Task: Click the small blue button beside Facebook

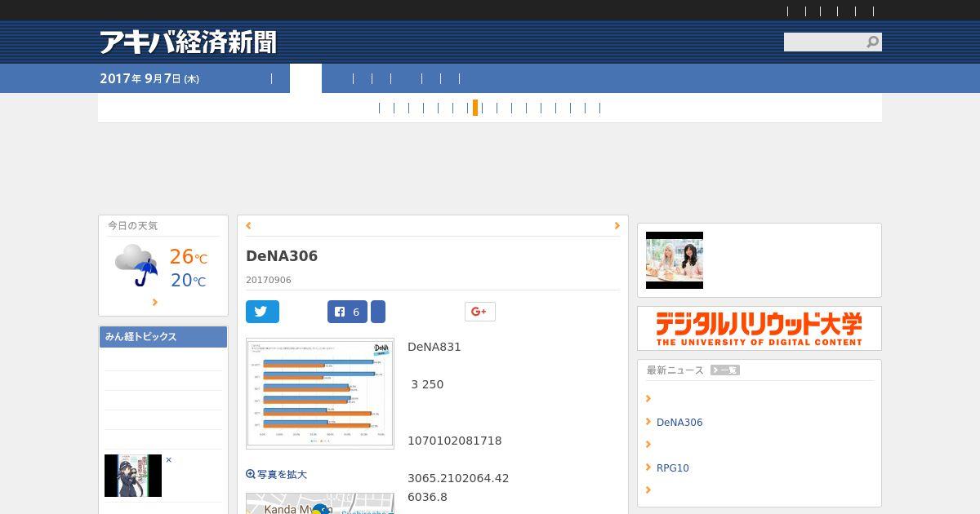Action: (378, 312)
